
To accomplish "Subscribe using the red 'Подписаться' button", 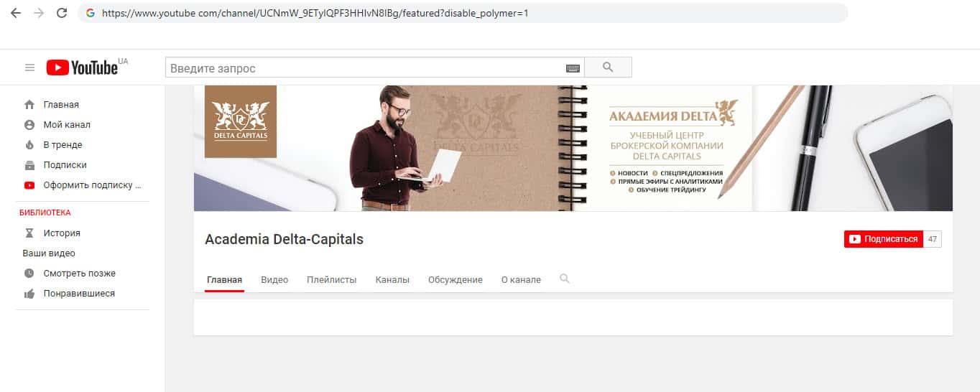I will [884, 239].
